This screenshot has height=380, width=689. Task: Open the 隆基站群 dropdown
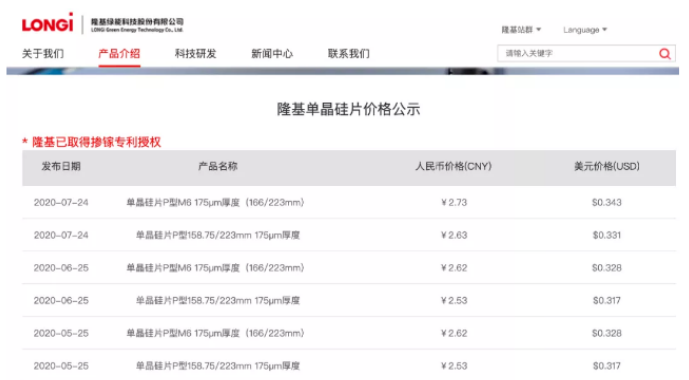521,29
